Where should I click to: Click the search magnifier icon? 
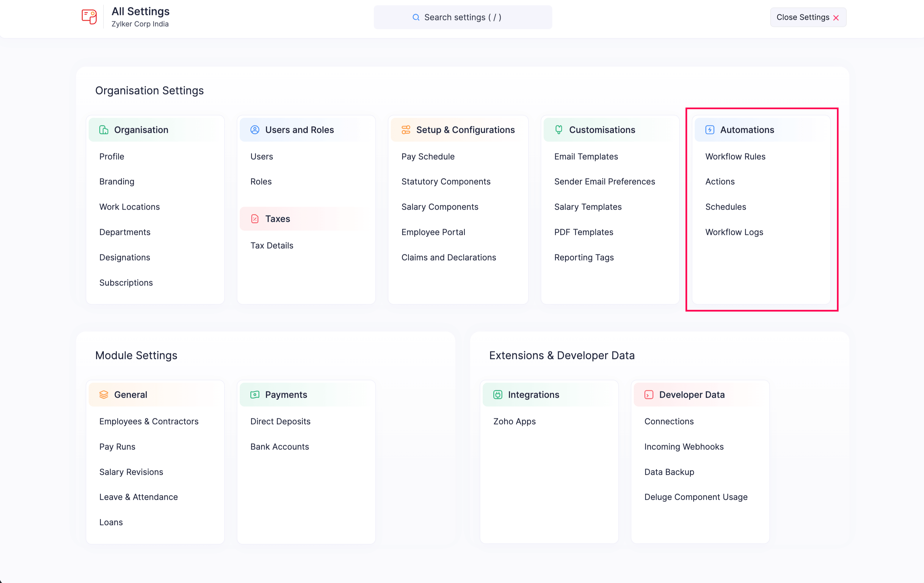pos(415,17)
